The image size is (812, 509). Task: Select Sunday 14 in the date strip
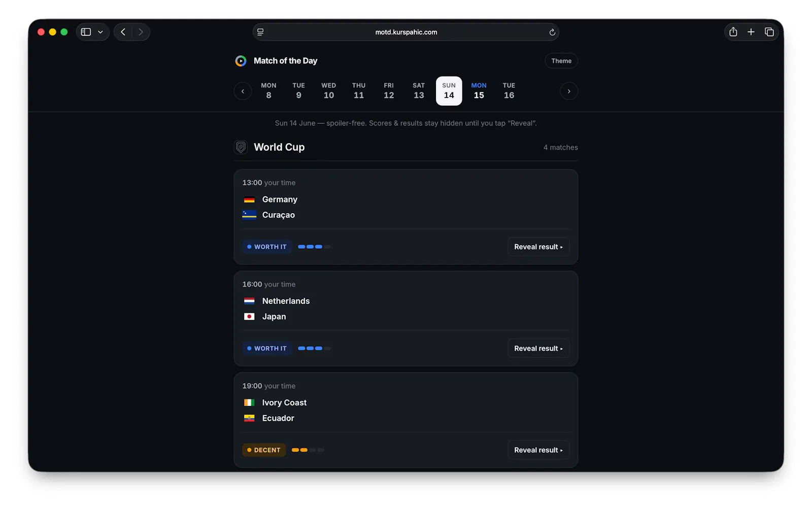coord(449,91)
